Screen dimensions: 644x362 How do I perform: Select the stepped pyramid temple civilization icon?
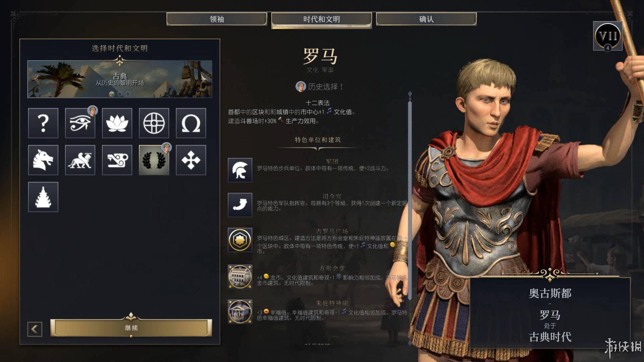[x=43, y=197]
